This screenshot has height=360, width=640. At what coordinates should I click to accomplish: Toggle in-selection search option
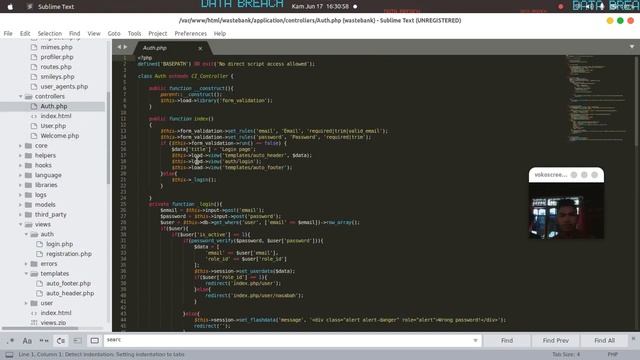click(78, 340)
